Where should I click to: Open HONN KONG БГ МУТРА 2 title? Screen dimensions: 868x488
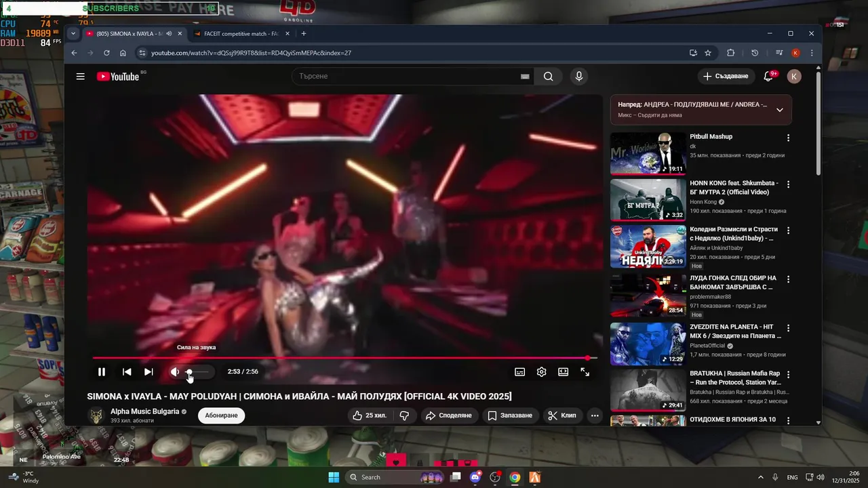pyautogui.click(x=734, y=188)
